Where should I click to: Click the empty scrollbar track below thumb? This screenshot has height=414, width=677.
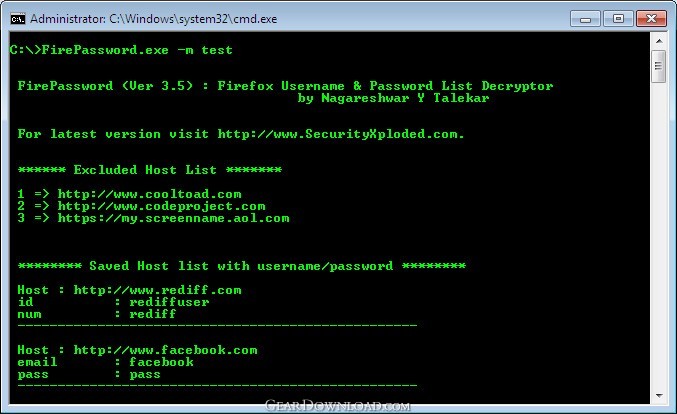pyautogui.click(x=659, y=235)
